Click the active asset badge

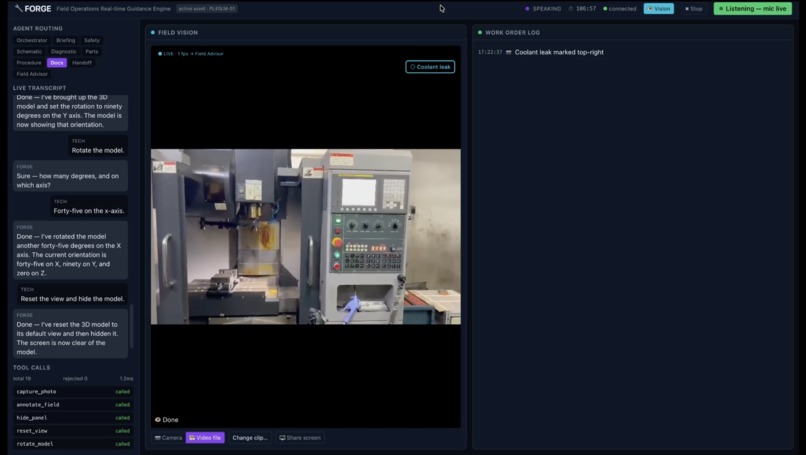click(207, 9)
